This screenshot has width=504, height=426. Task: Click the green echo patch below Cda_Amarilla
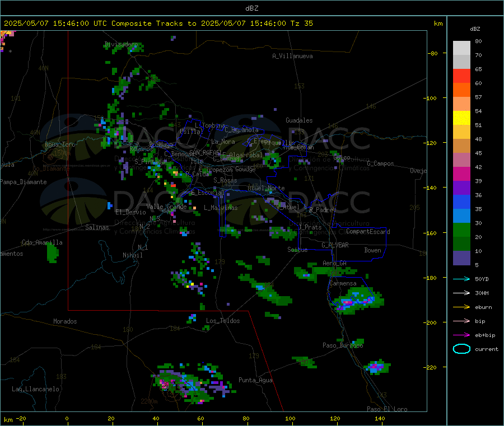(53, 253)
